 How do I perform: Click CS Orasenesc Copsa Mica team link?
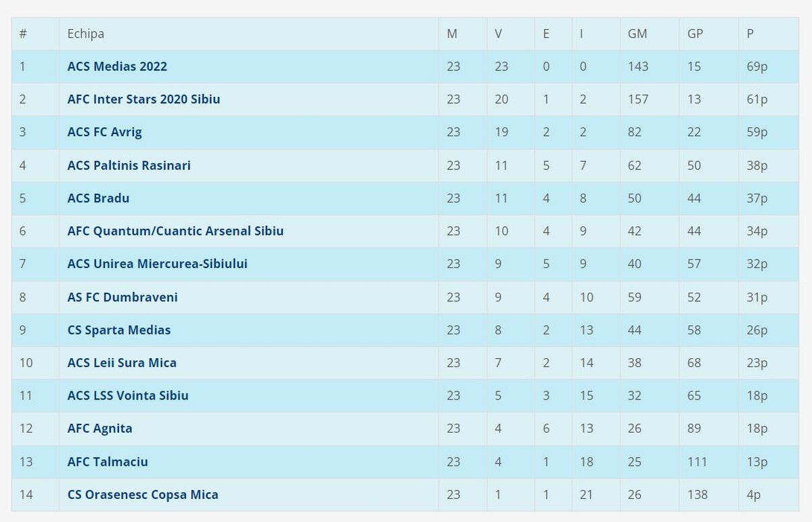coord(143,494)
